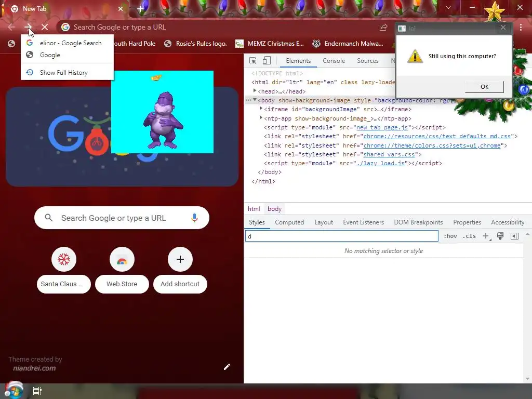Click the first globe bookmark icon
The image size is (532, 399).
(11, 44)
